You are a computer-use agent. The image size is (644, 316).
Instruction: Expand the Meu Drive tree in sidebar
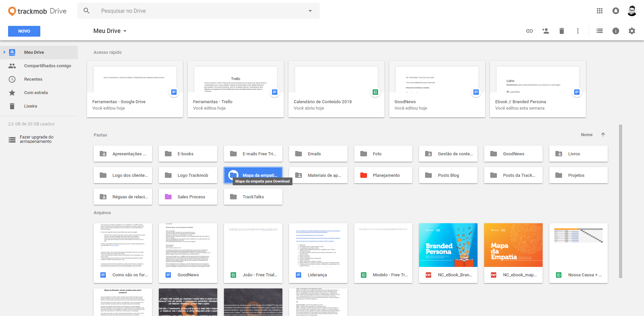pyautogui.click(x=4, y=52)
